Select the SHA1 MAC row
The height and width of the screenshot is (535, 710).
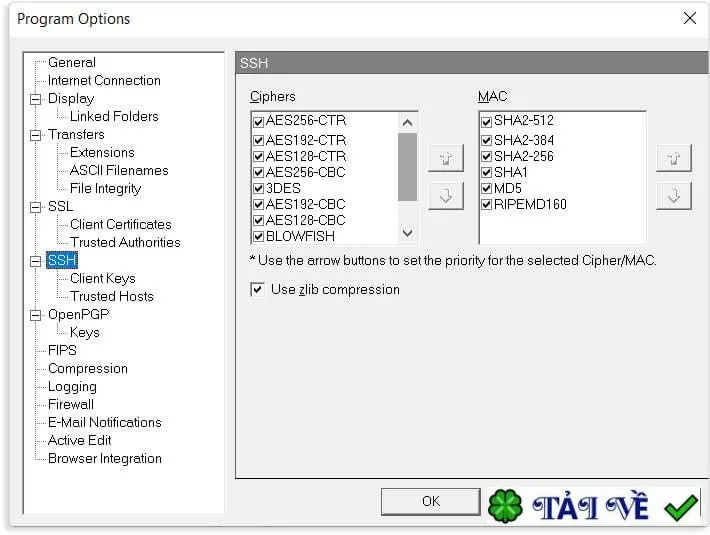point(511,172)
